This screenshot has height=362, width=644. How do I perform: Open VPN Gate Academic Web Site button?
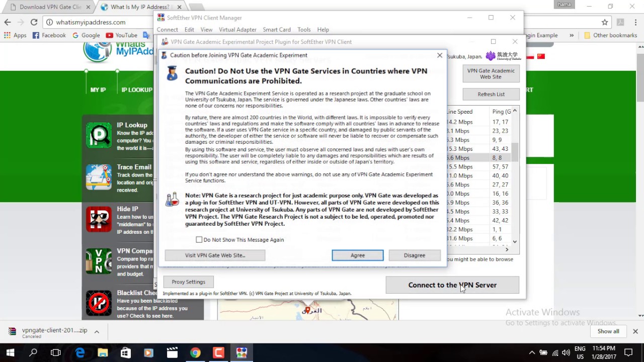point(491,74)
